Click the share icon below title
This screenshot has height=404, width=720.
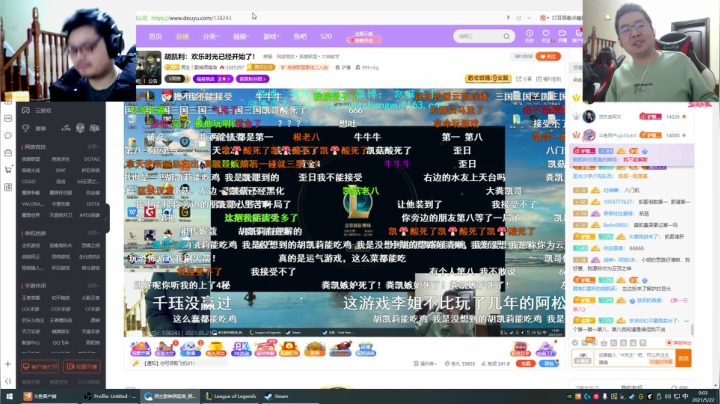pyautogui.click(x=524, y=79)
